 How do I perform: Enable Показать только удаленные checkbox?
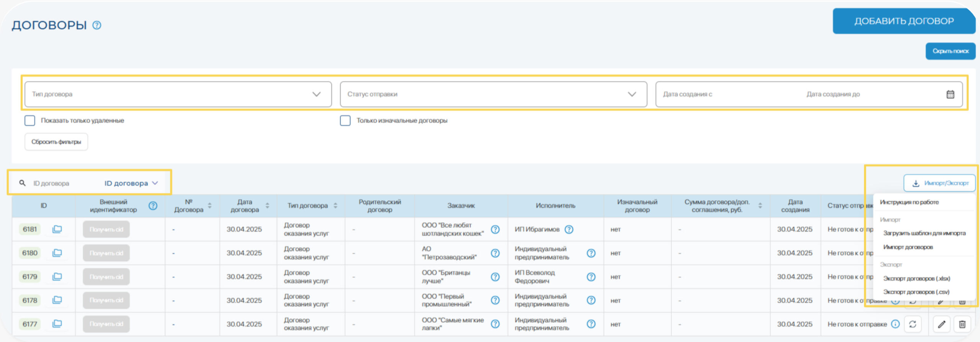tap(30, 121)
